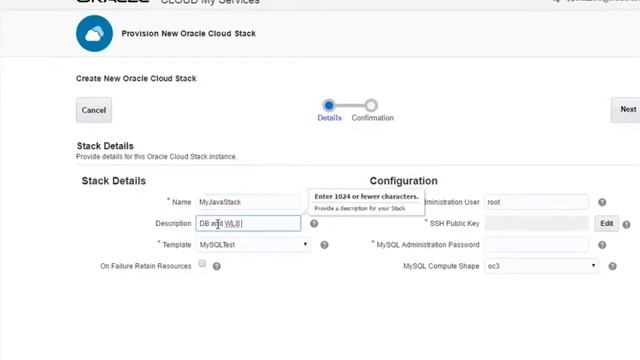Click the 'Create New Oracle Cloud Stack' heading
The image size is (640, 360).
pyautogui.click(x=136, y=78)
